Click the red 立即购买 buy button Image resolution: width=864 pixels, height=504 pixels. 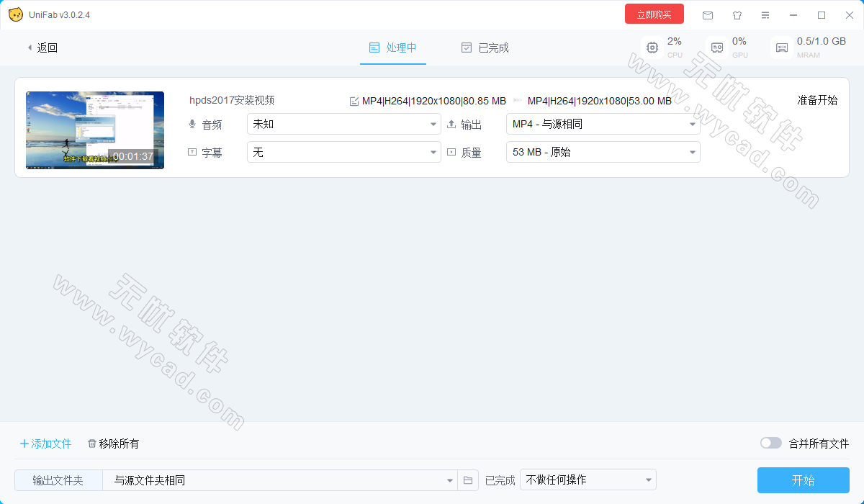pos(654,14)
